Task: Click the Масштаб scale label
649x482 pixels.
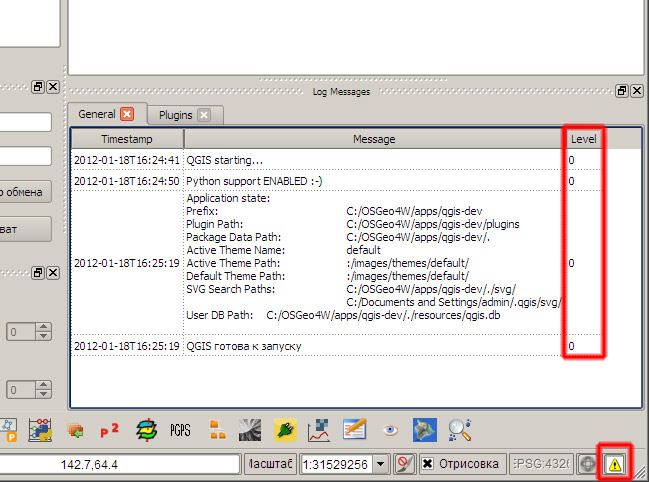Action: pyautogui.click(x=270, y=464)
